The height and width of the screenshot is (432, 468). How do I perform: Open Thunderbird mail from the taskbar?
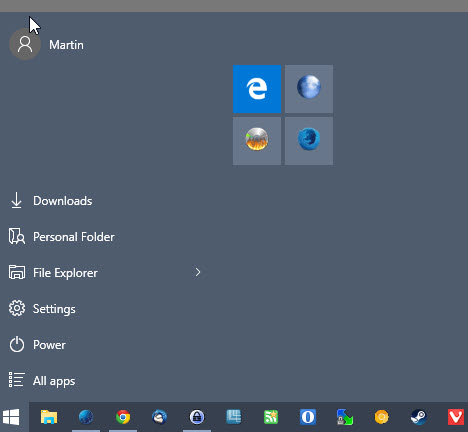click(160, 417)
